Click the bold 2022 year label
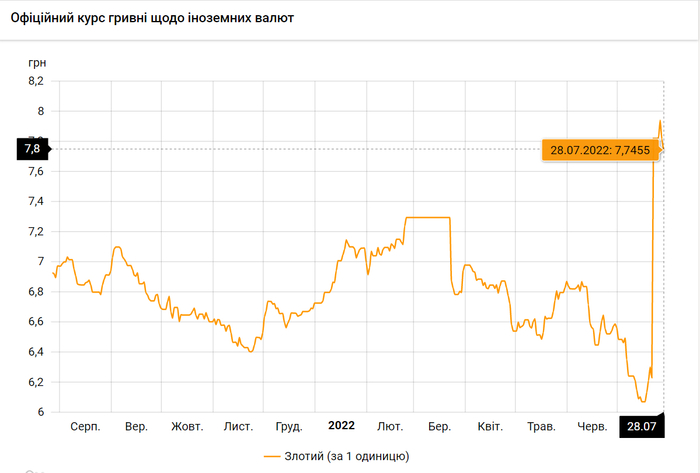Screen dimensions: 700x473 [x=339, y=426]
